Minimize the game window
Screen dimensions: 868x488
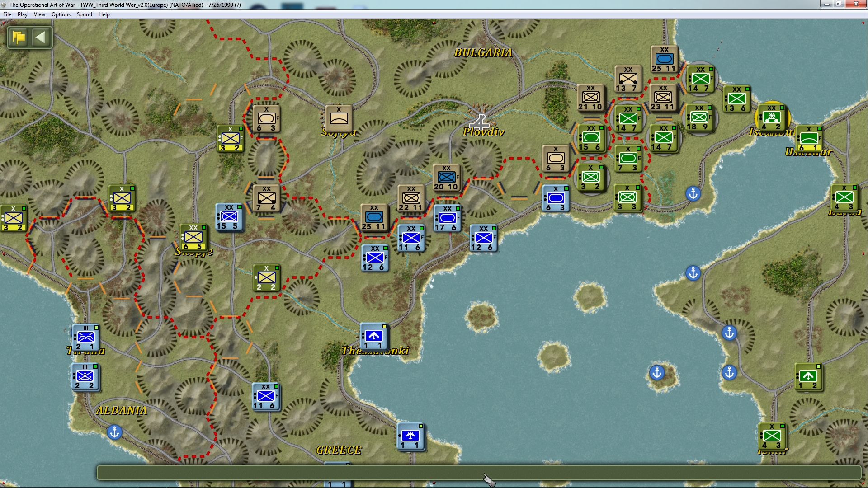click(x=826, y=5)
